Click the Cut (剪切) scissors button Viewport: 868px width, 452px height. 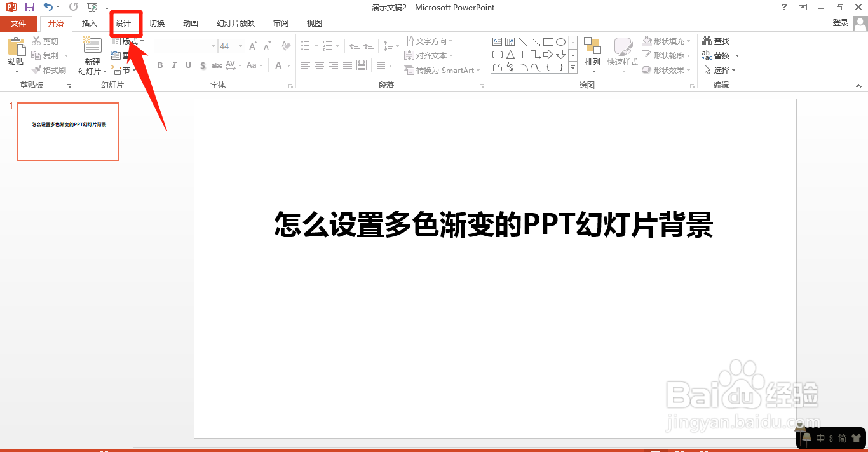(x=45, y=41)
